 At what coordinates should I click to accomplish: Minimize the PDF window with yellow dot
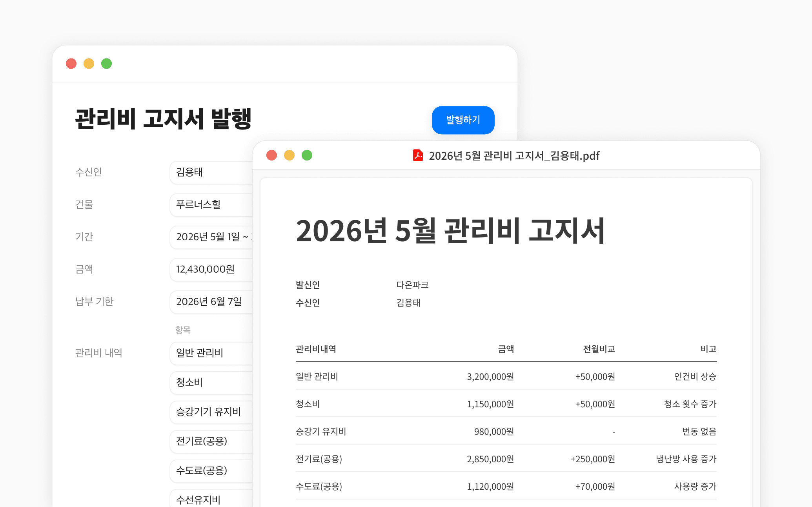[x=289, y=155]
